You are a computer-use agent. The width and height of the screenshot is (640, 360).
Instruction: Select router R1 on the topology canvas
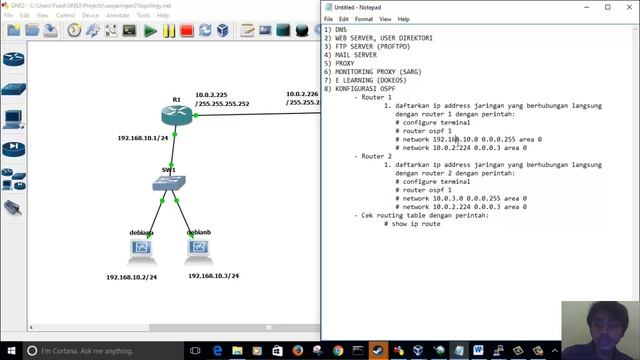pyautogui.click(x=177, y=115)
